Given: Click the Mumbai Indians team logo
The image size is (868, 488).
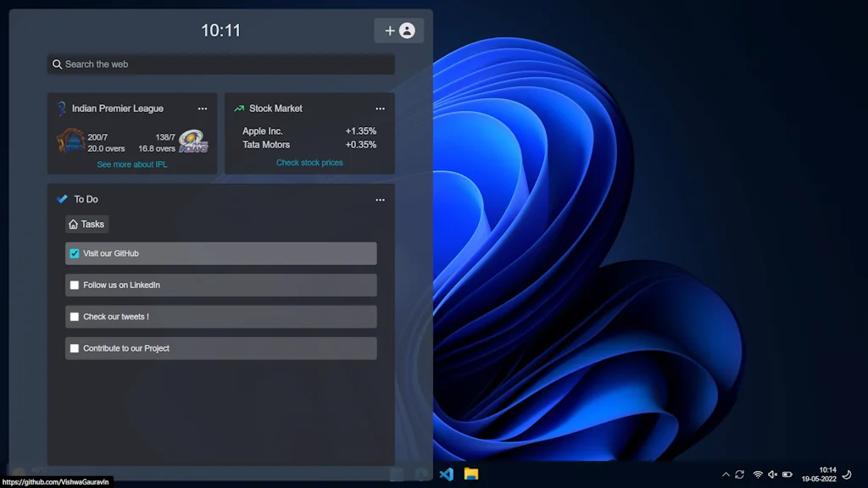Looking at the screenshot, I should click(x=193, y=141).
